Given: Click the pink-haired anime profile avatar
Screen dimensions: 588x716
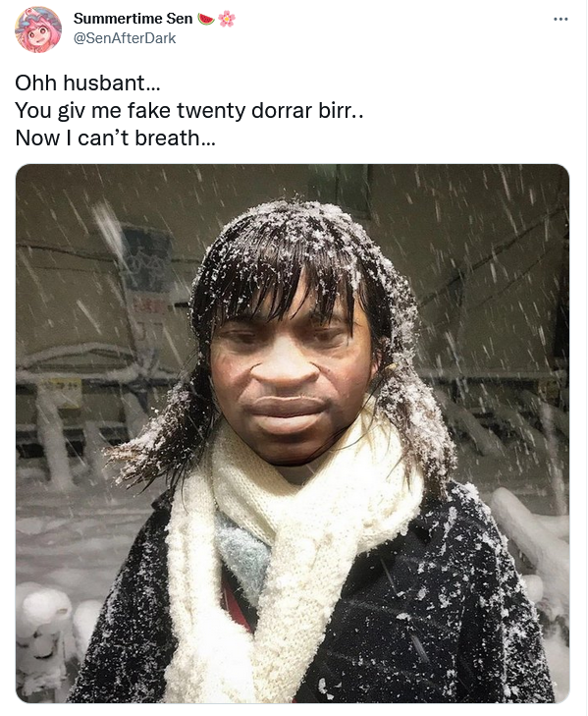Looking at the screenshot, I should pyautogui.click(x=38, y=29).
